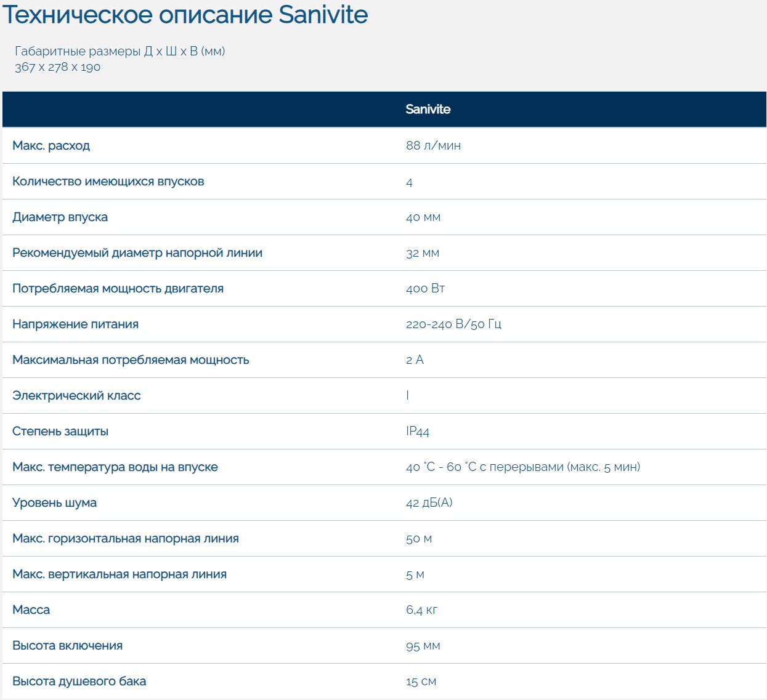Select the "Макс. горизонтальная напорная линия" label
767x700 pixels.
[x=125, y=539]
